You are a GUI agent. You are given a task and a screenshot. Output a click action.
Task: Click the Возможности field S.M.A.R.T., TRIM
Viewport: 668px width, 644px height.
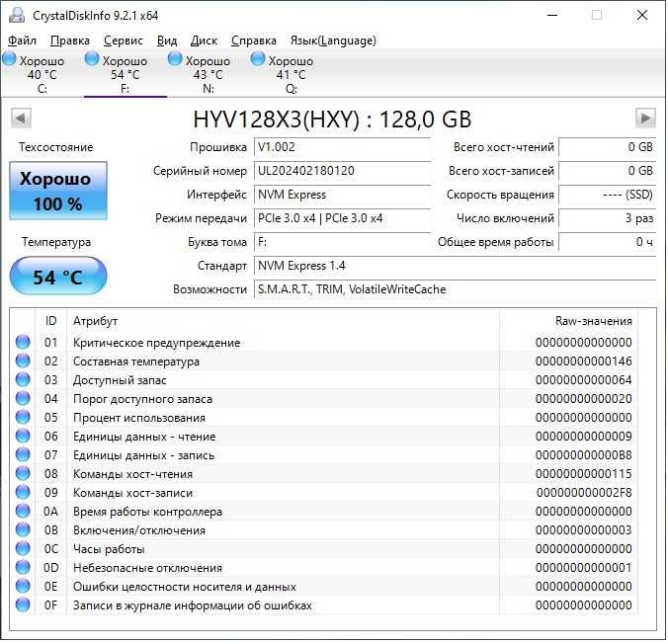pos(455,289)
